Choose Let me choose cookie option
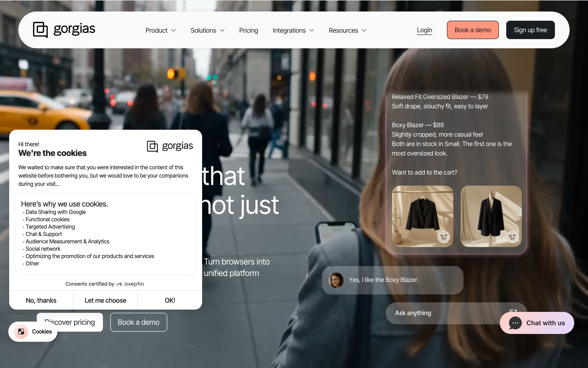This screenshot has width=588, height=368. coord(105,300)
